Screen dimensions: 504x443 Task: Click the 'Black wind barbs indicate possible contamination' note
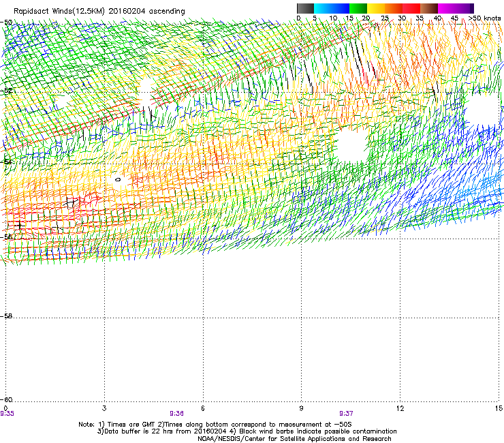coord(318,431)
